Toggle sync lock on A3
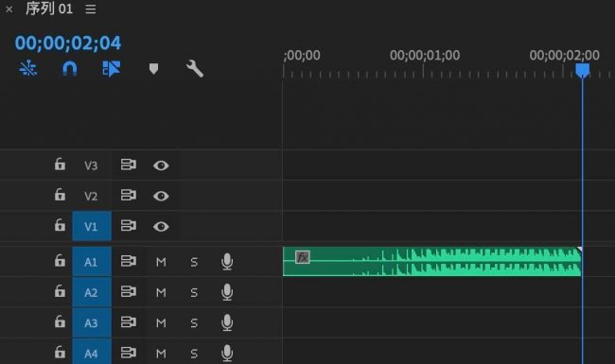The image size is (615, 364). click(x=129, y=321)
